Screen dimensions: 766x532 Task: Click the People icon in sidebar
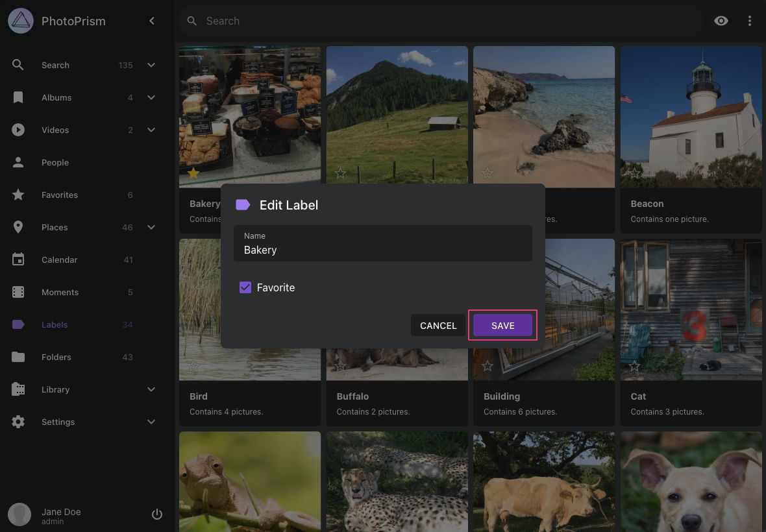click(x=18, y=162)
